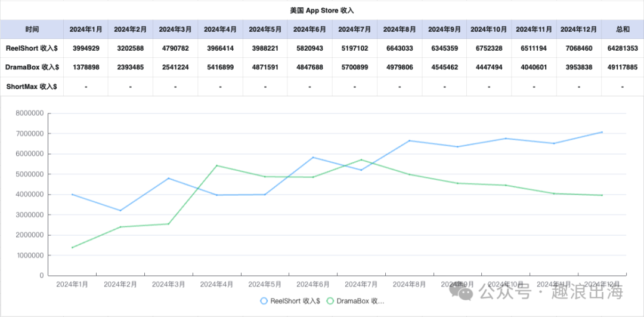Image resolution: width=644 pixels, height=317 pixels.
Task: Click the 2024年2月 chart x-axis label
Action: pyautogui.click(x=120, y=284)
